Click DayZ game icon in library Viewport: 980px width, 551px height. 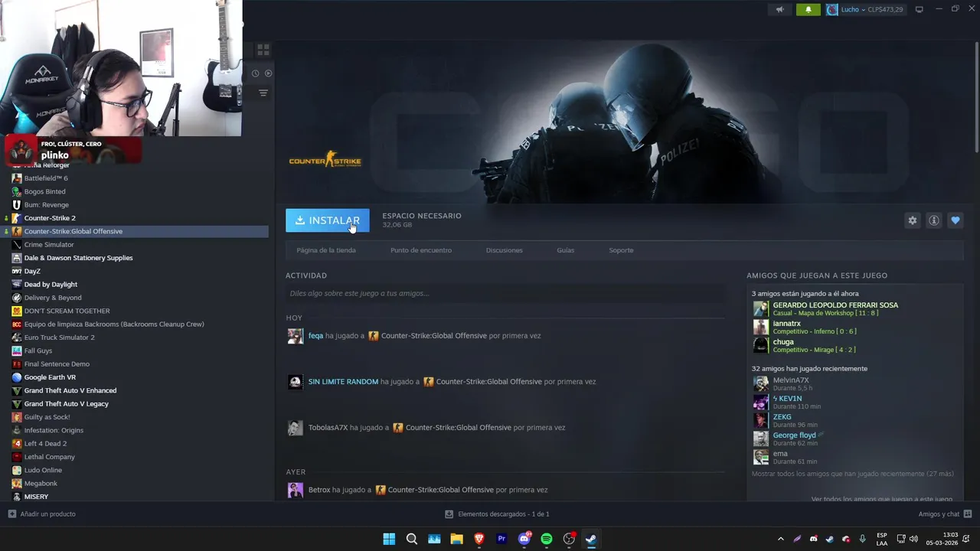(x=17, y=271)
